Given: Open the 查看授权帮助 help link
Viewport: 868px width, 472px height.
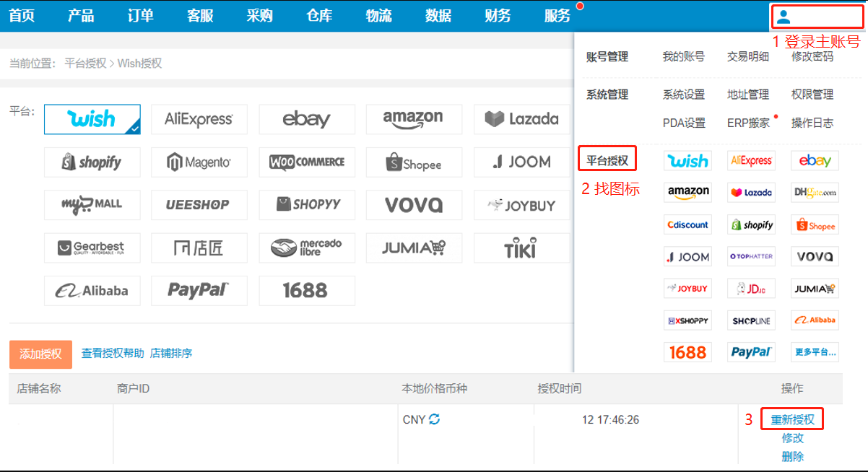Looking at the screenshot, I should coord(113,353).
